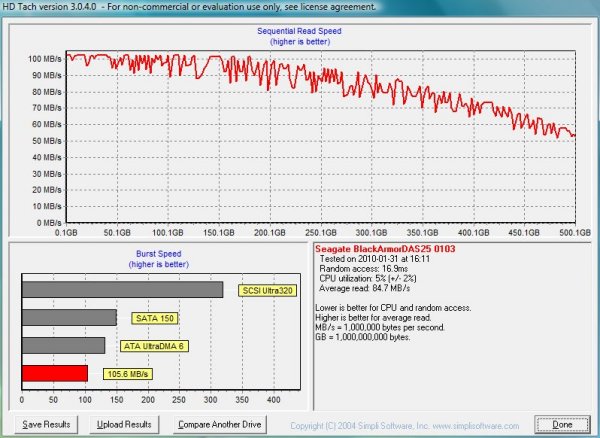Screen dimensions: 600x438
Task: Click the SATA 150 label
Action: 155,318
